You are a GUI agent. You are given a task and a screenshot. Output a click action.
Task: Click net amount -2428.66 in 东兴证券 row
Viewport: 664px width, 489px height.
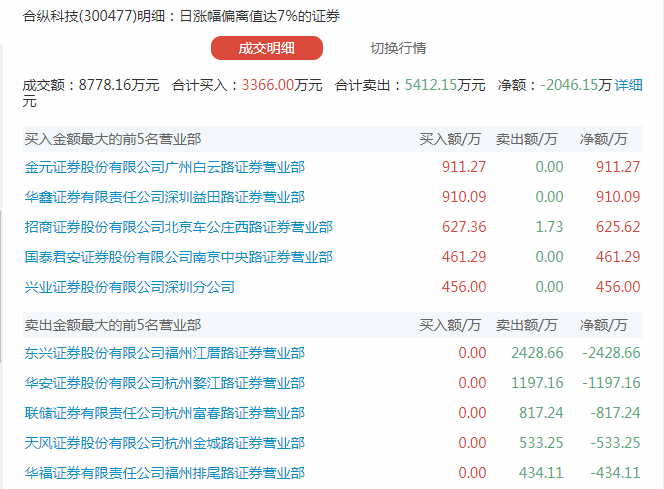611,353
